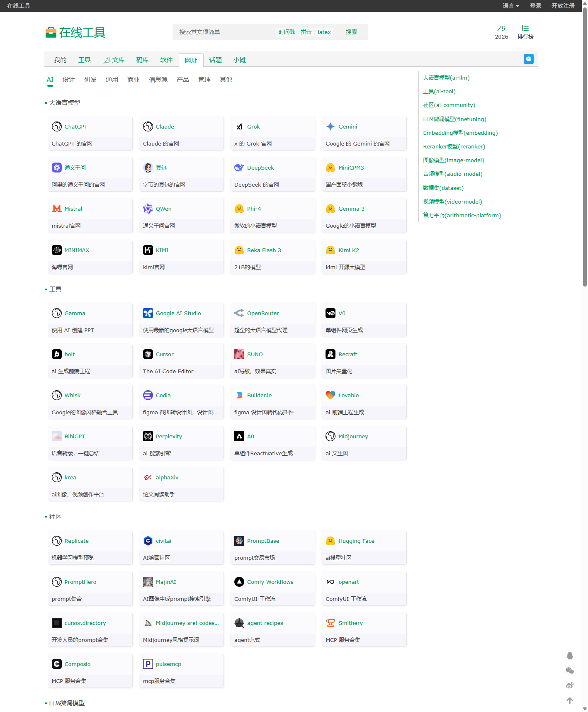Click the Gemini star icon
Screen dimensions: 588x712
tap(330, 126)
